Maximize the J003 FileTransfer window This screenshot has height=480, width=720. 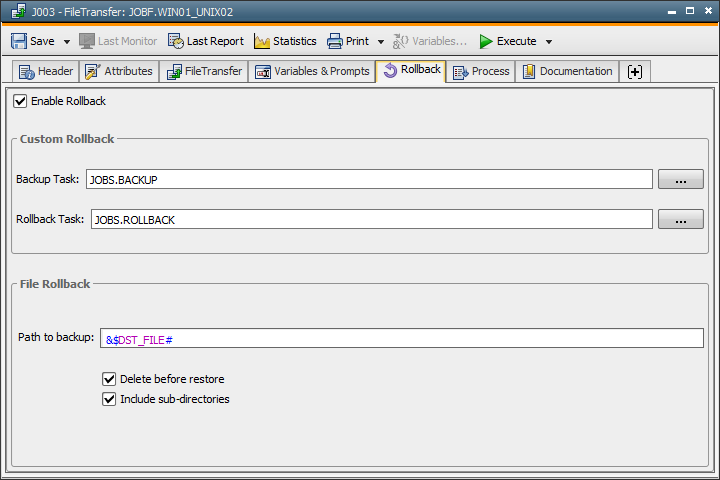[x=690, y=11]
